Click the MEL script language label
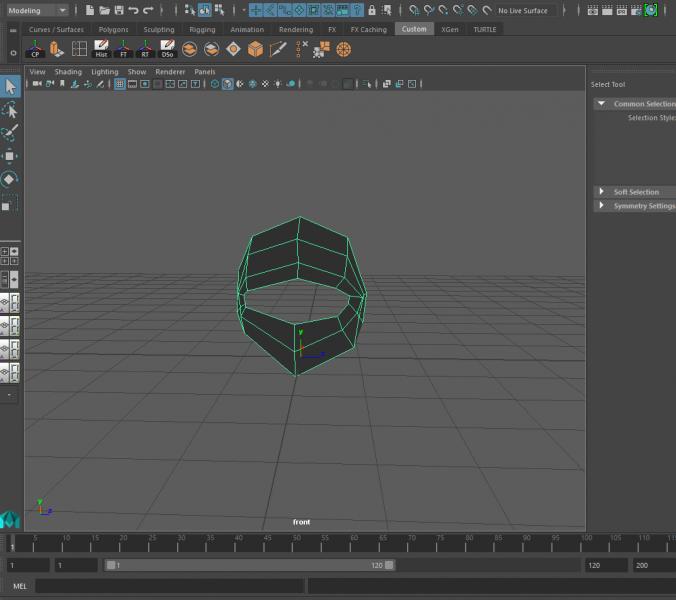Image resolution: width=676 pixels, height=600 pixels. tap(20, 586)
